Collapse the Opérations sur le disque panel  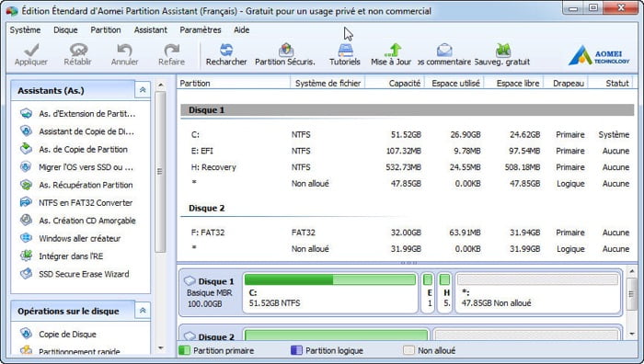click(x=143, y=311)
